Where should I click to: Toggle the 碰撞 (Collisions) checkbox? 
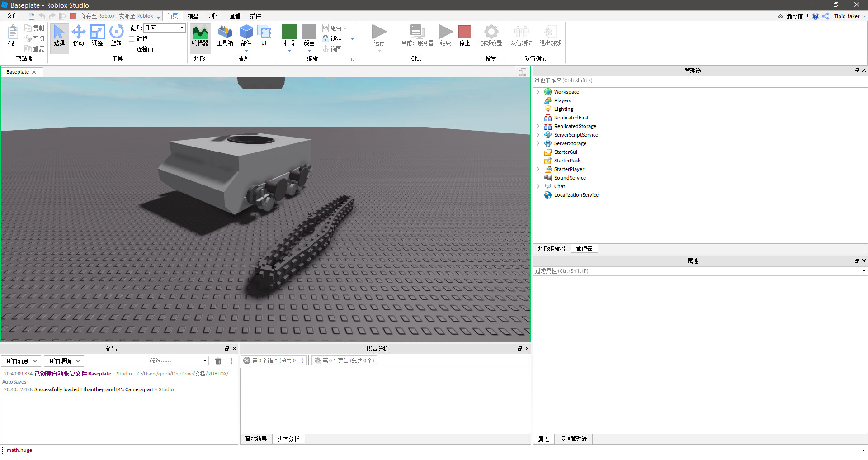click(132, 39)
